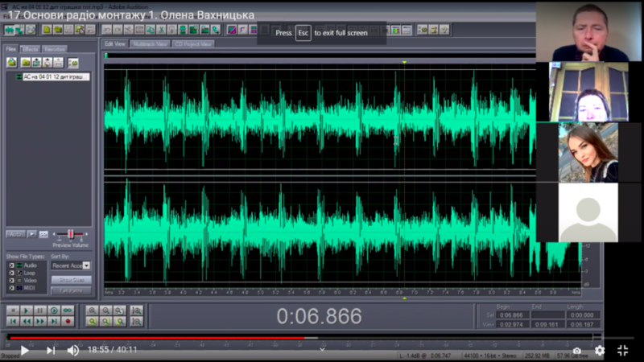Click the Cut scissors toolbar icon

[x=162, y=30]
